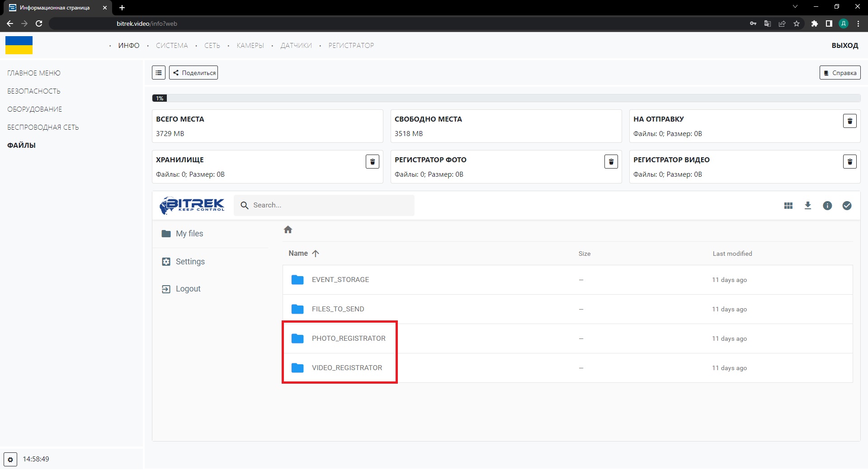Go to the home folder breadcrumb
This screenshot has height=470, width=868.
[288, 230]
